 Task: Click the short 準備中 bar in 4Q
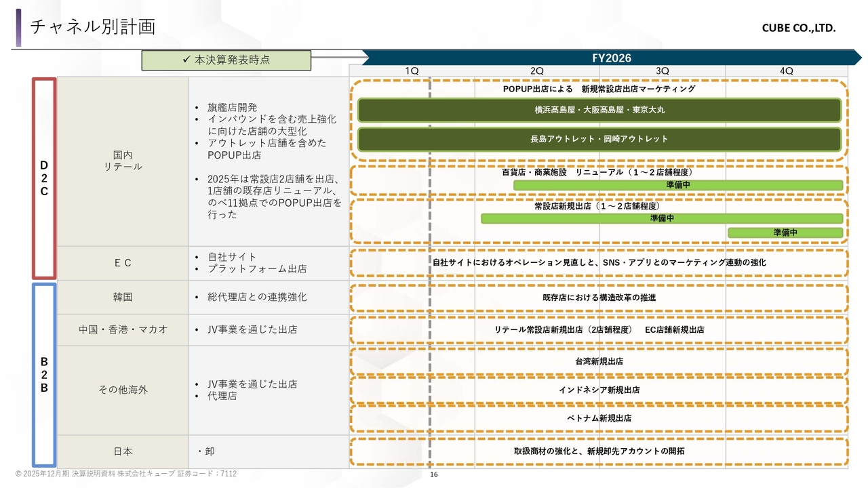point(785,232)
